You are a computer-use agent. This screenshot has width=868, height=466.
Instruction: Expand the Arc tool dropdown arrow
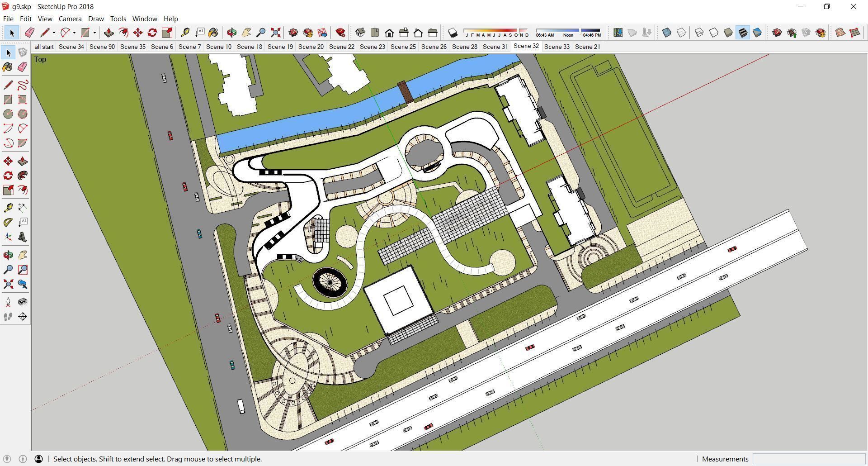(x=74, y=33)
